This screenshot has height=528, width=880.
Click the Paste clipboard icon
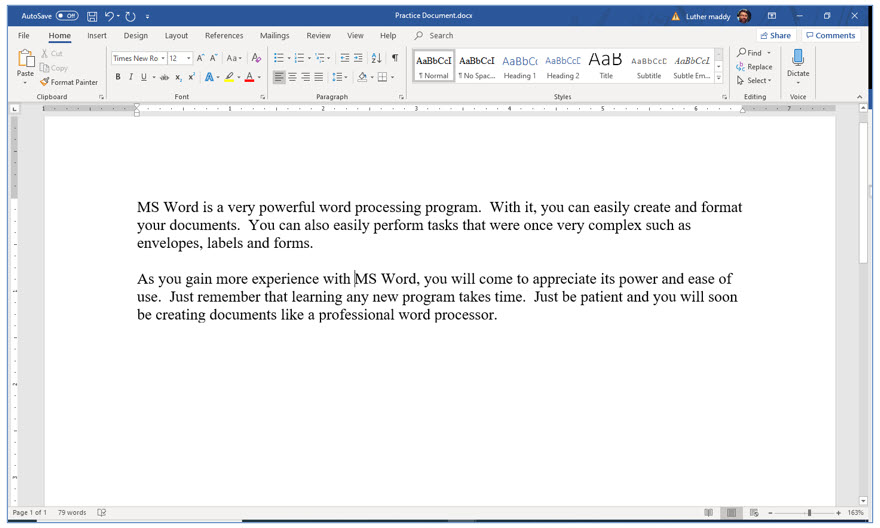[x=25, y=58]
